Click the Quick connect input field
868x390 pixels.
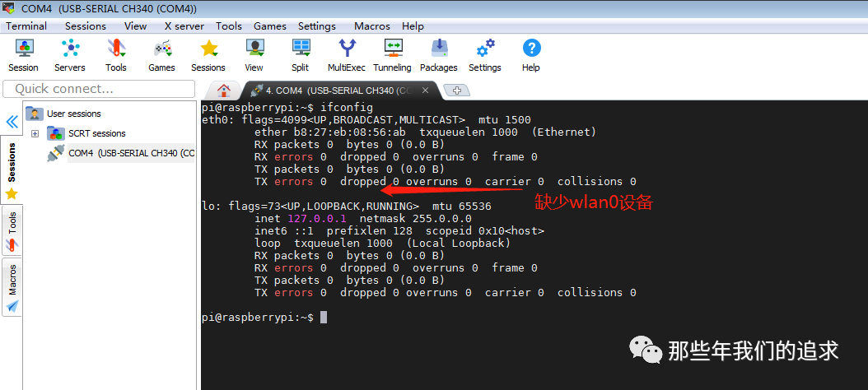(x=99, y=89)
